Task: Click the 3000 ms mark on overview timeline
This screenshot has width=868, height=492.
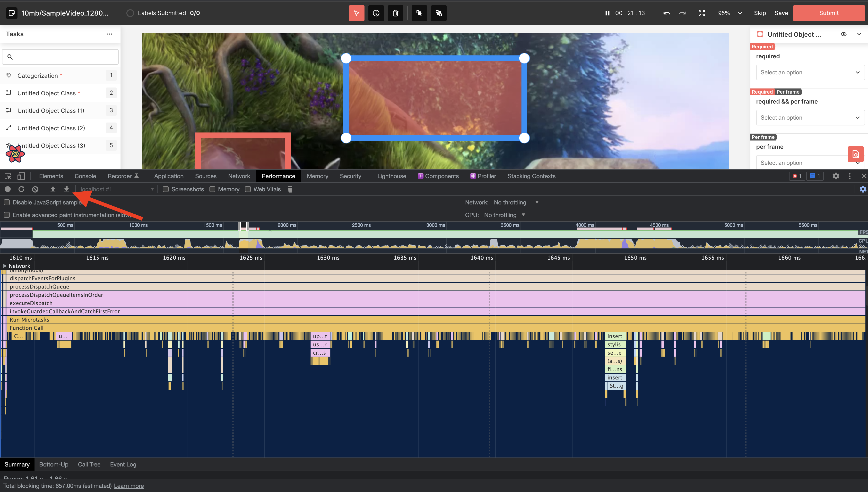Action: [x=435, y=225]
